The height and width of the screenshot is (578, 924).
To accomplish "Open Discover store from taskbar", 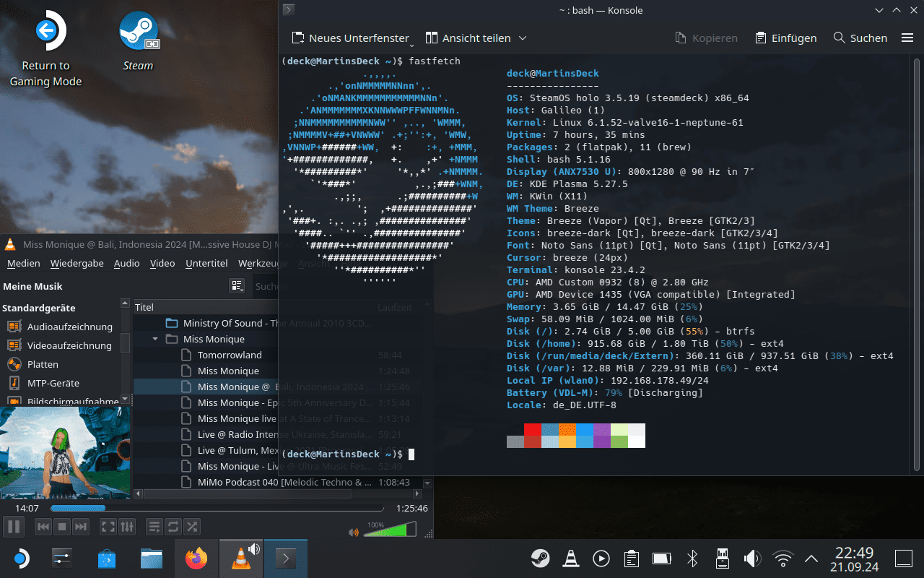I will point(106,558).
